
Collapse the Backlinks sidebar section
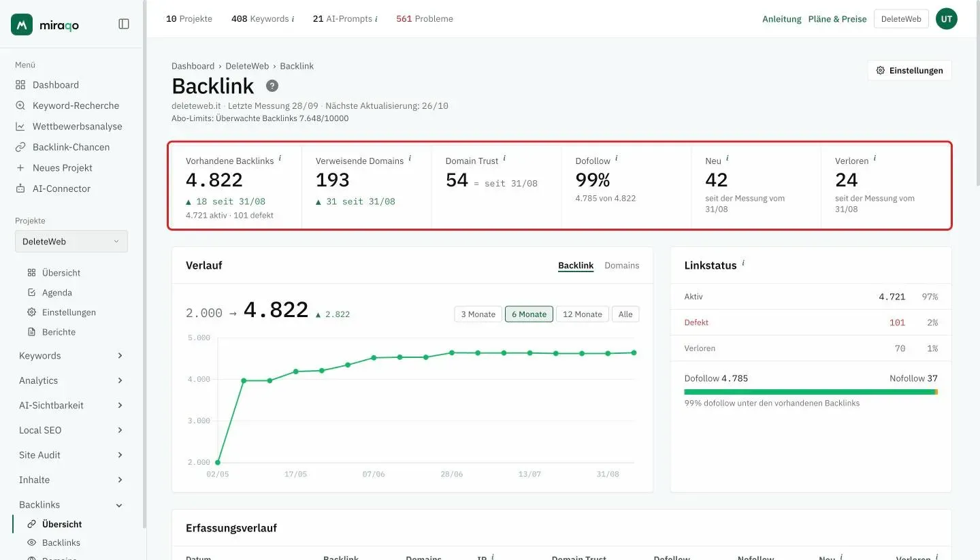(x=71, y=505)
